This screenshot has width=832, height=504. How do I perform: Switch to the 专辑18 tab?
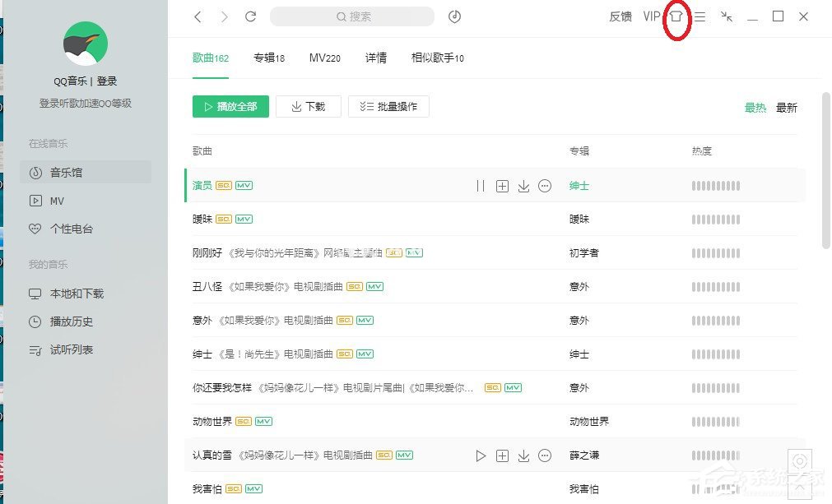click(269, 58)
